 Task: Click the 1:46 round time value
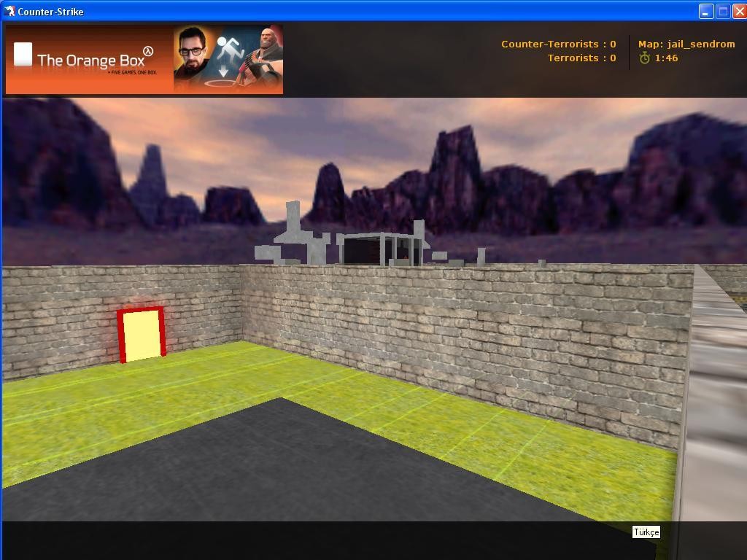(666, 58)
